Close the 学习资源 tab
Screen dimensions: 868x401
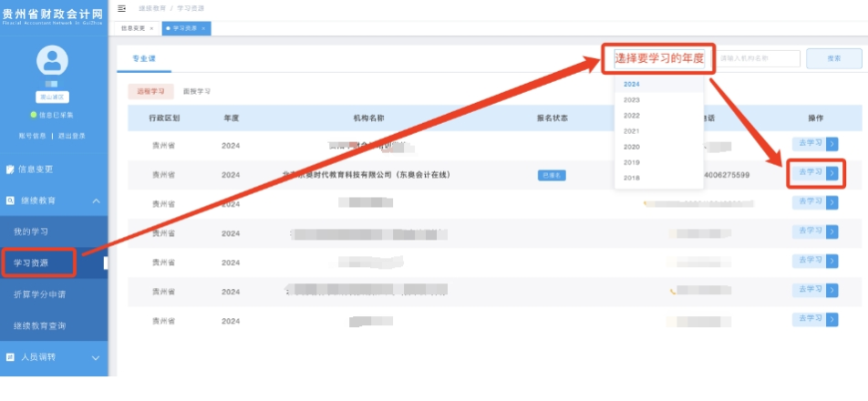[204, 28]
